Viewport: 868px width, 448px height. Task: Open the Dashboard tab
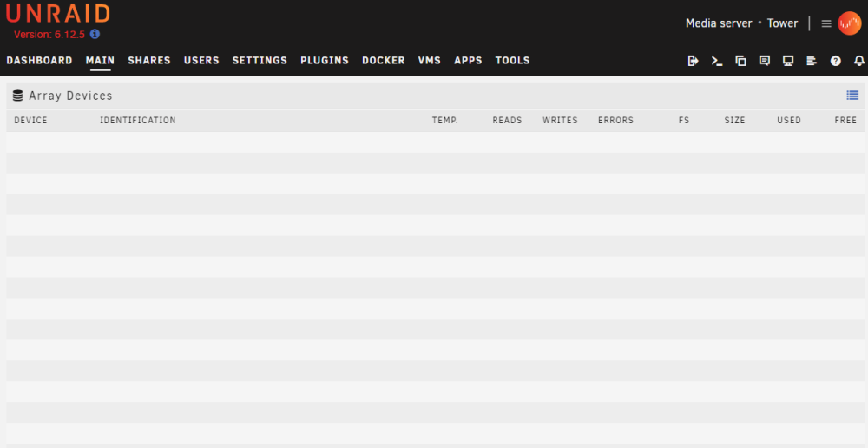coord(39,61)
